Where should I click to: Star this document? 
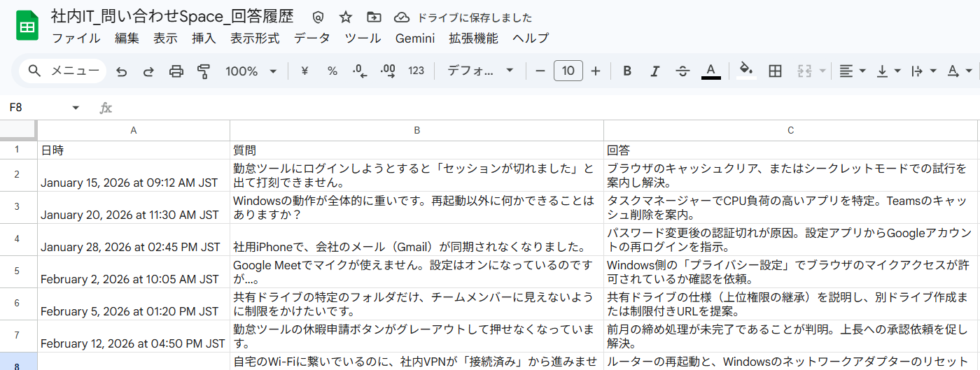[346, 17]
